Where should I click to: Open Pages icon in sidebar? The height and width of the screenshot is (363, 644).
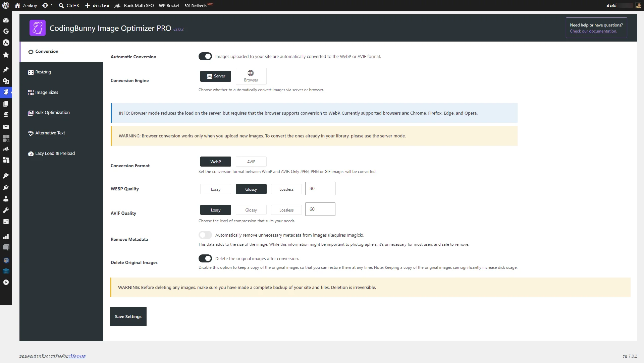click(x=6, y=104)
